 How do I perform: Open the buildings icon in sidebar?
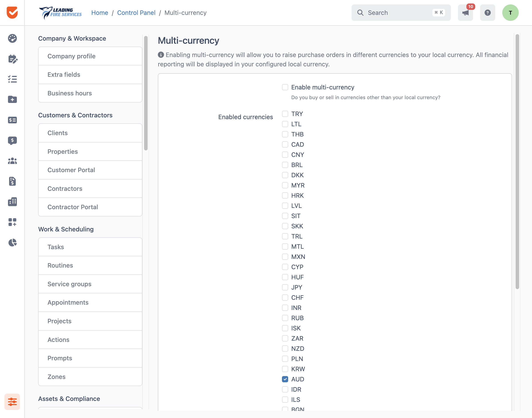click(12, 202)
